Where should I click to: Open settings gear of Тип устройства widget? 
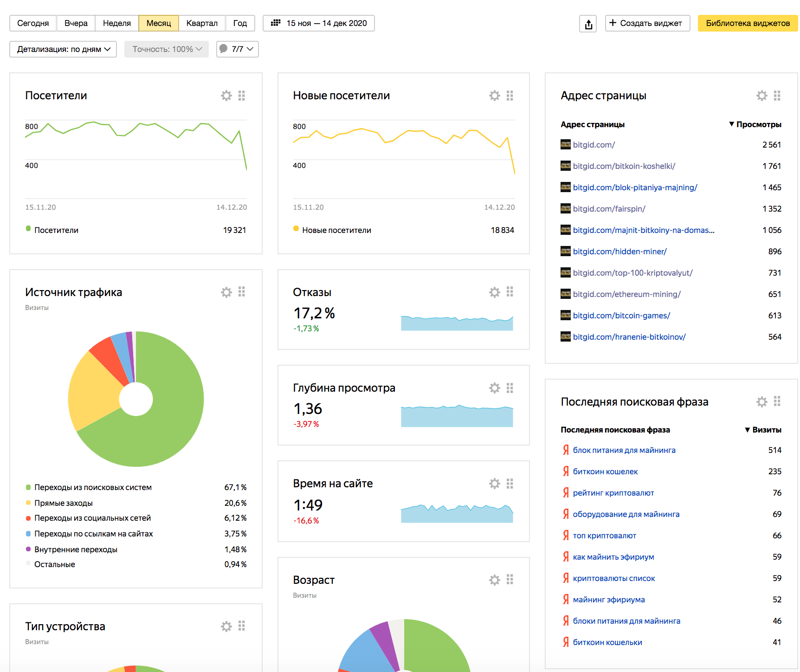(226, 627)
